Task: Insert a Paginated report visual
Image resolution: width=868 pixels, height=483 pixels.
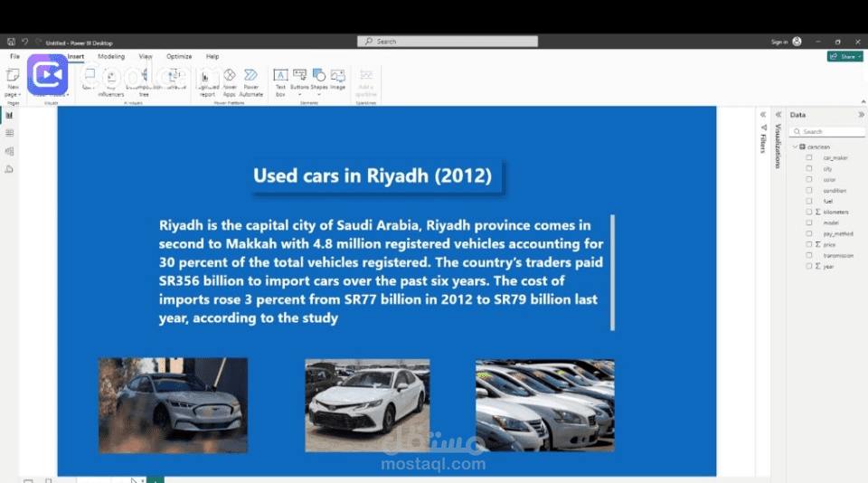Action: (x=207, y=82)
